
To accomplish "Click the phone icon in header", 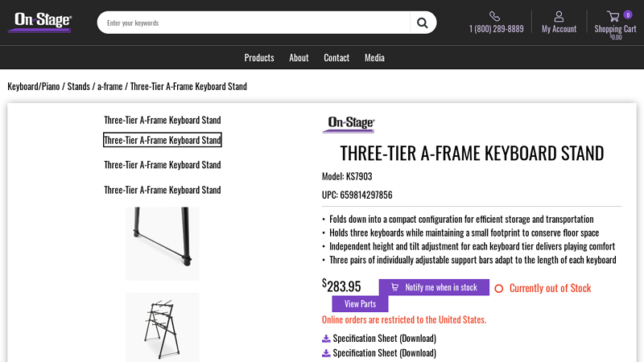I will [x=495, y=16].
